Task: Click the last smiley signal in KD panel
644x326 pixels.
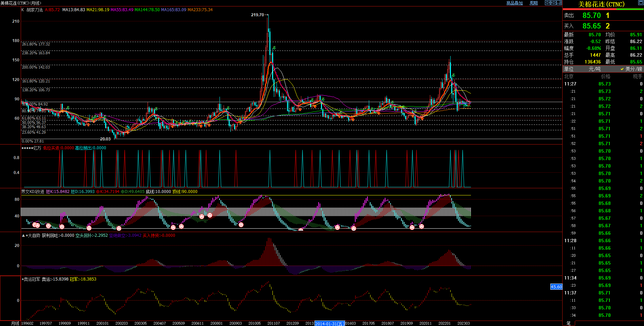Action: click(421, 226)
